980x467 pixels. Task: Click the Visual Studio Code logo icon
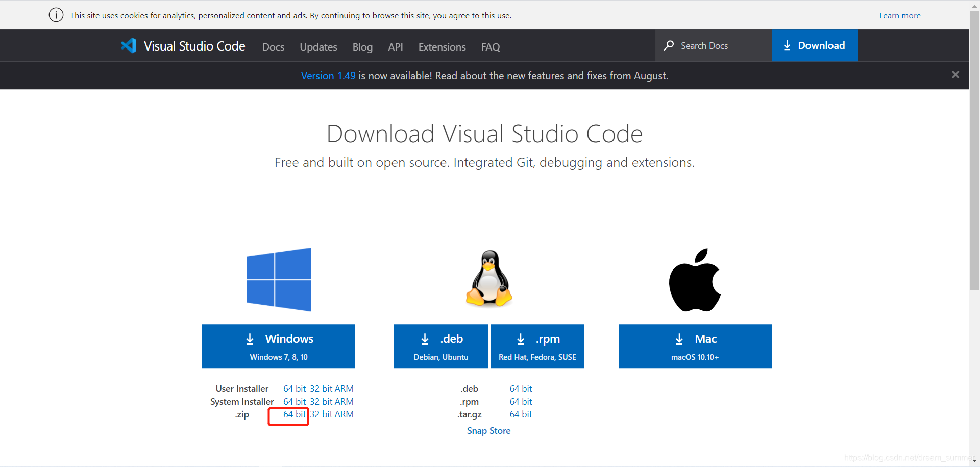pyautogui.click(x=129, y=46)
